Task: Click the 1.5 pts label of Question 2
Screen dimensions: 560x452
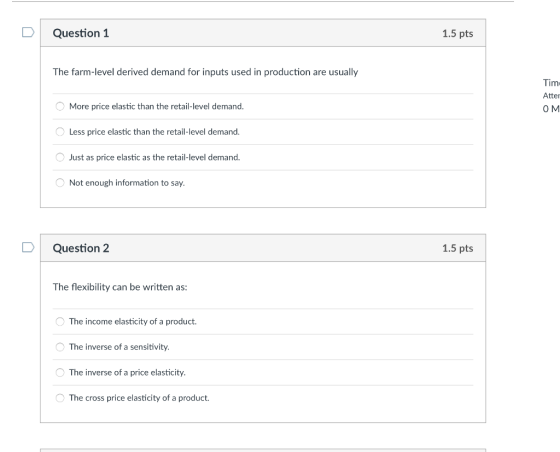Action: tap(458, 248)
